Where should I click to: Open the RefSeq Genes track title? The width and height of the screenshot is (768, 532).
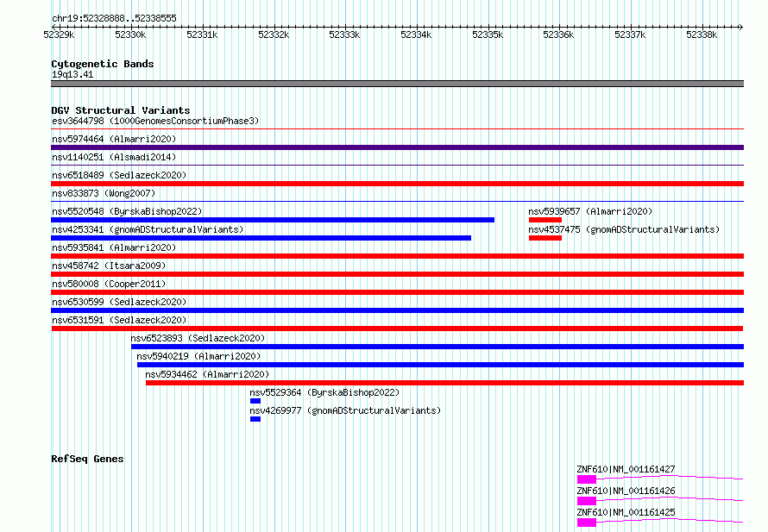click(x=87, y=459)
